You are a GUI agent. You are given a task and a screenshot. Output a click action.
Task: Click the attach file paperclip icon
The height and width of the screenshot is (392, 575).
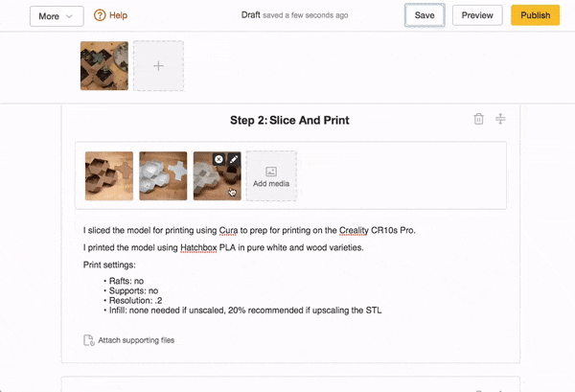pos(88,340)
